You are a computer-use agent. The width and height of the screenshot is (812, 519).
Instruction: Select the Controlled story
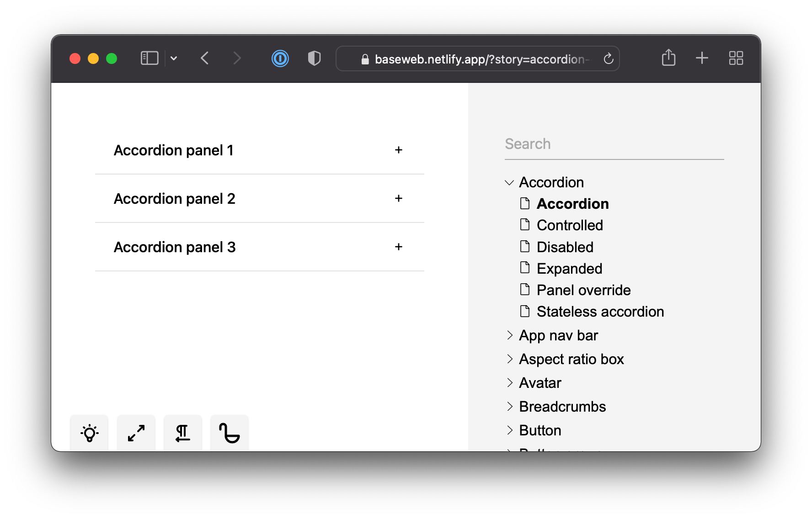[570, 225]
